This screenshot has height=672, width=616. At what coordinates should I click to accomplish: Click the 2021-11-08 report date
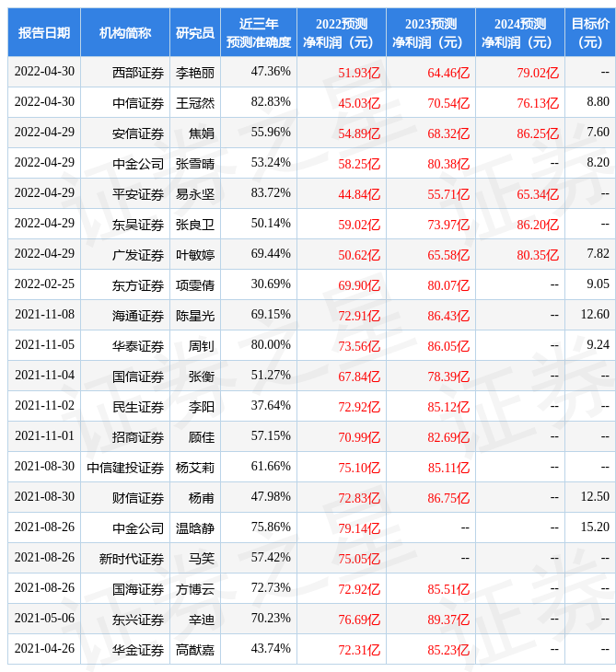tap(44, 314)
